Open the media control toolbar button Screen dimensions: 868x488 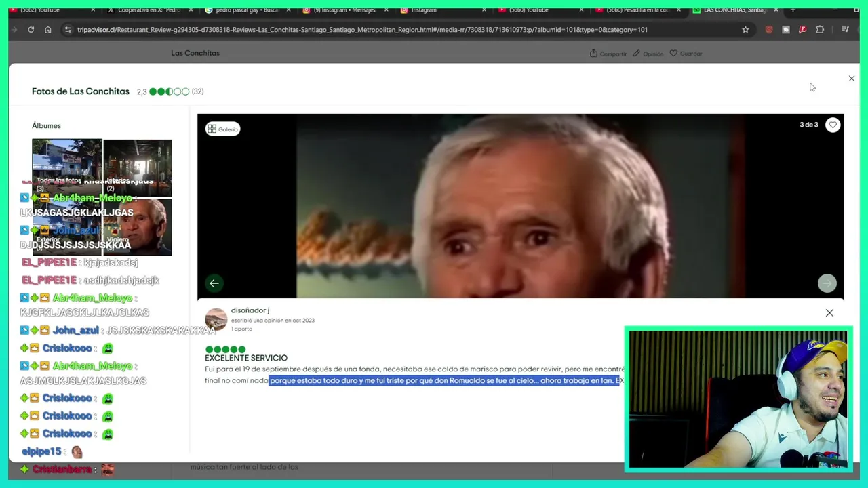(845, 30)
